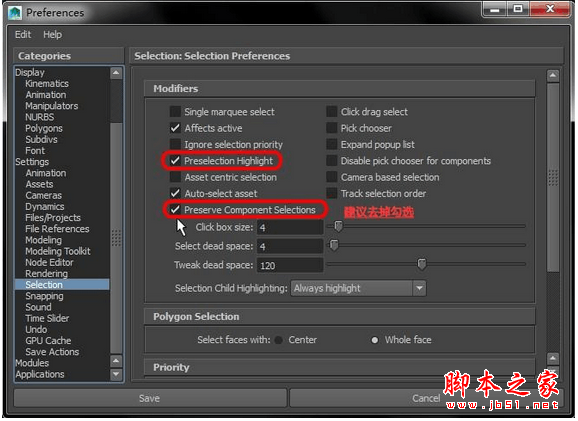This screenshot has width=578, height=421.
Task: Click the Cancel button
Action: point(426,398)
